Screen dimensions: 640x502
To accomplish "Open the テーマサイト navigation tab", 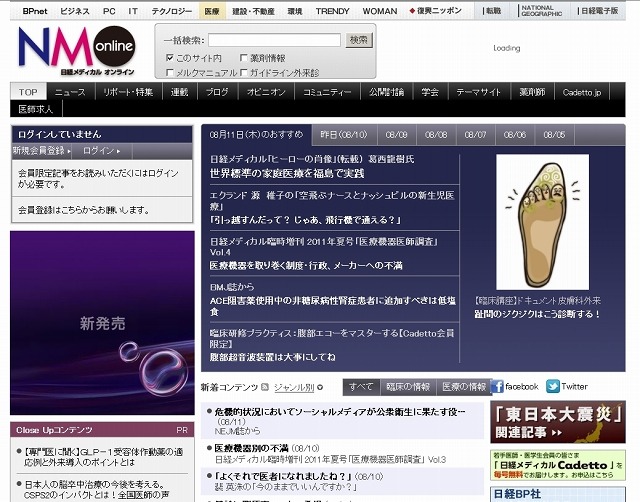I will tap(479, 92).
